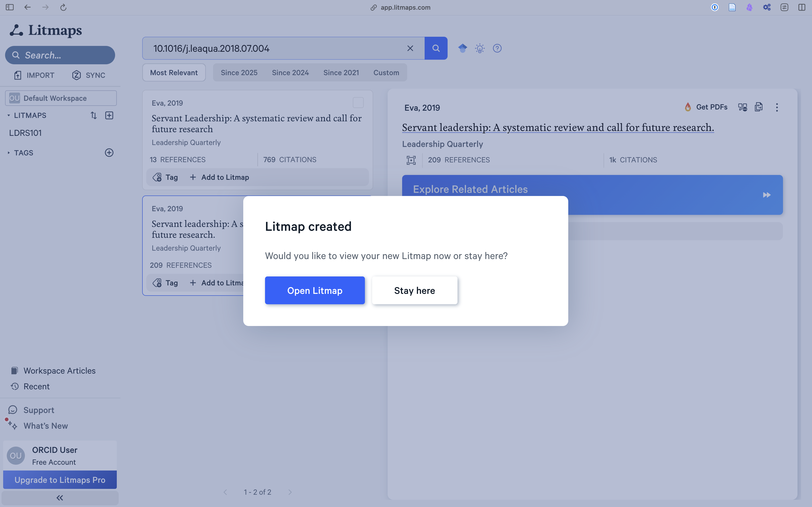This screenshot has height=507, width=812.
Task: Click the blue search magnifier button
Action: point(436,48)
